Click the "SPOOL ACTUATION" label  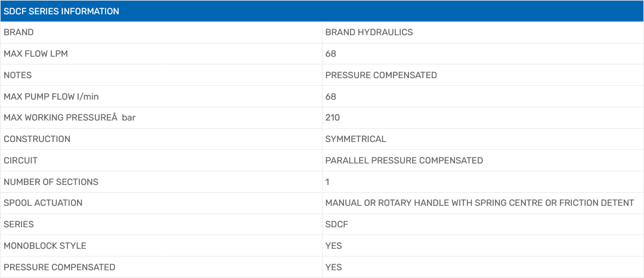point(43,203)
